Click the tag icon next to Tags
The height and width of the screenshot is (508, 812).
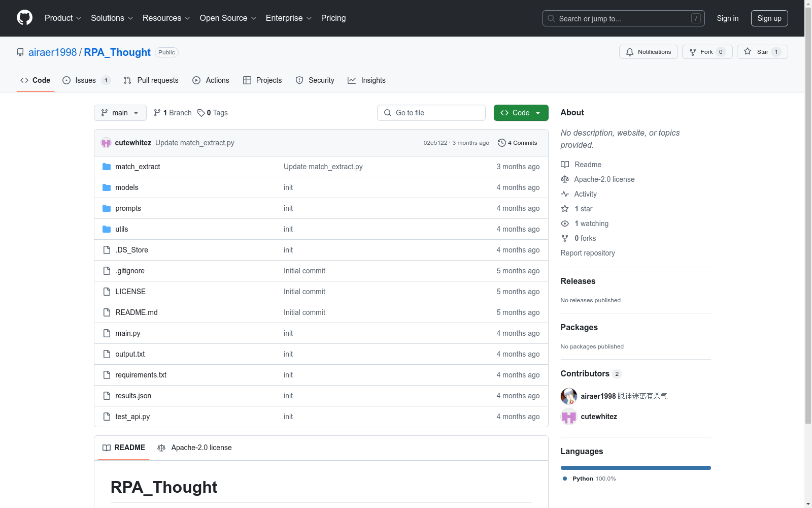pyautogui.click(x=201, y=113)
